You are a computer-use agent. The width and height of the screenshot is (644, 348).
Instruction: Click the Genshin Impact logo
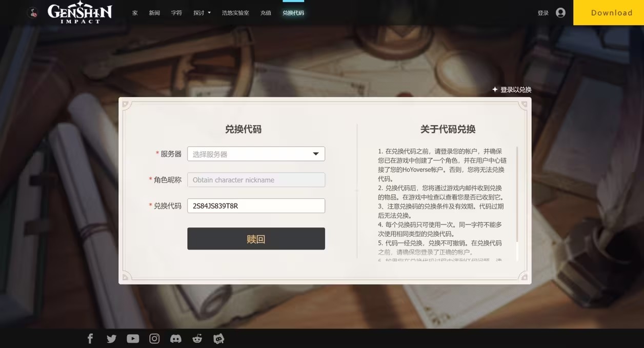click(x=79, y=12)
